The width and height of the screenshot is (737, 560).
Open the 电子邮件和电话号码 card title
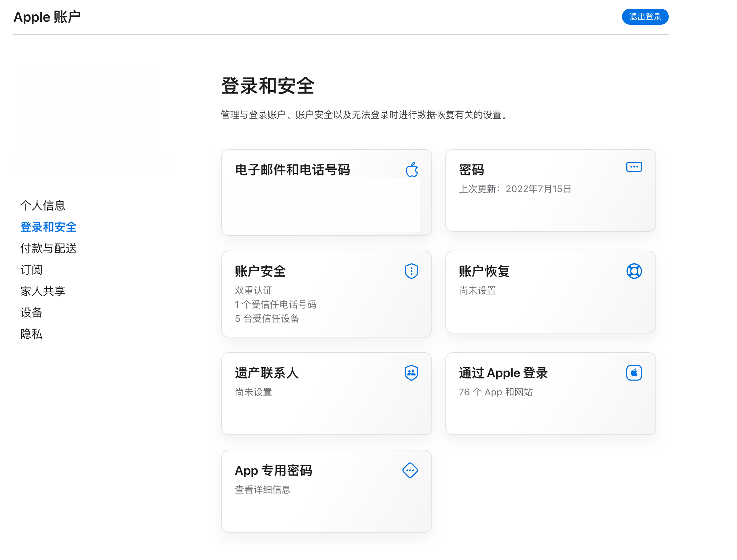(293, 170)
